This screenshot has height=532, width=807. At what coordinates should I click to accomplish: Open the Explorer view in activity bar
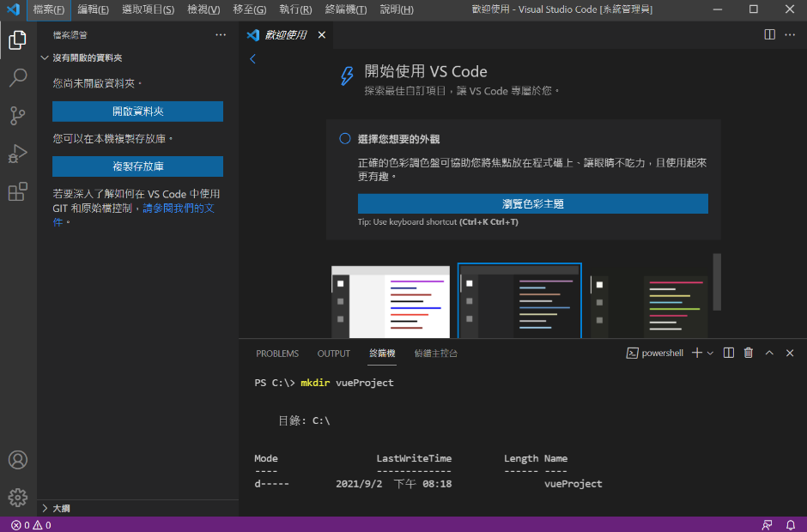click(17, 39)
